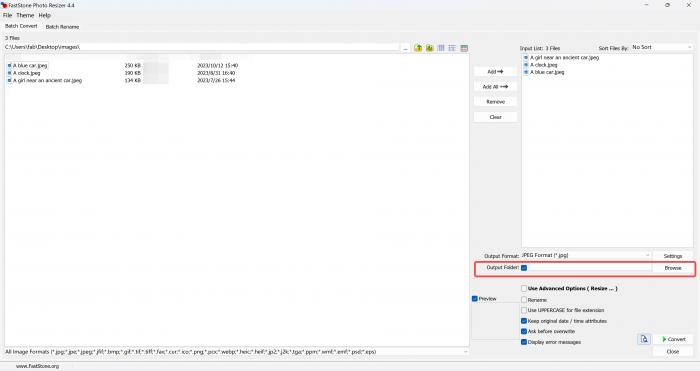Click the Add All button
The height and width of the screenshot is (371, 700).
[x=495, y=87]
